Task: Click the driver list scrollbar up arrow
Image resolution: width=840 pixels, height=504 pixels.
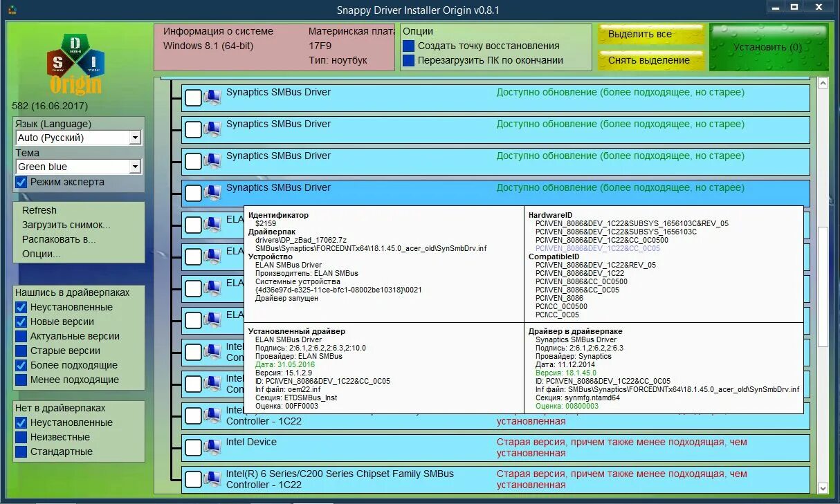Action: 823,83
